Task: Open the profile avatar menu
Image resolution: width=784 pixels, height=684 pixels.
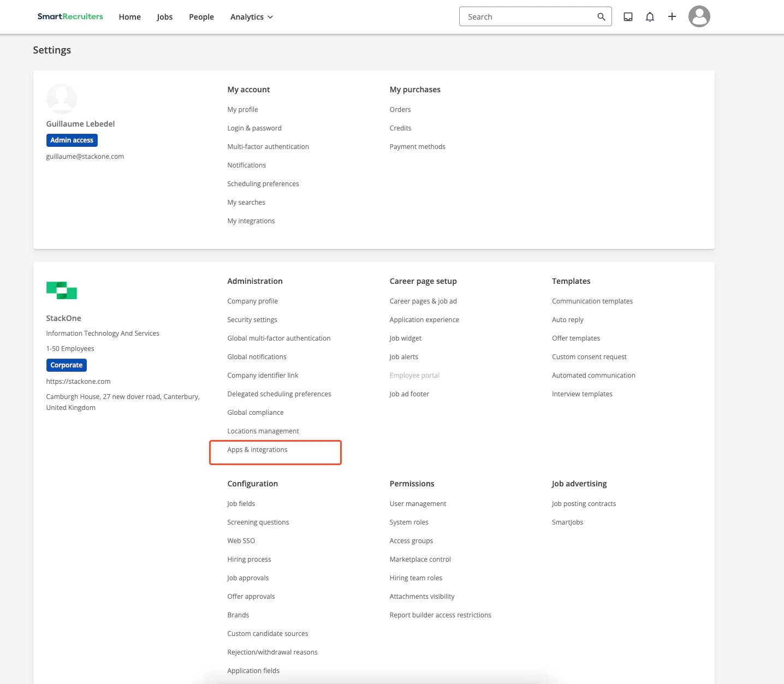Action: 699,16
